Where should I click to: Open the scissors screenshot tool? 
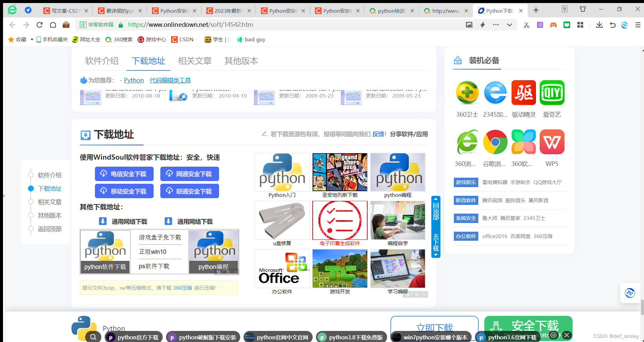click(527, 25)
